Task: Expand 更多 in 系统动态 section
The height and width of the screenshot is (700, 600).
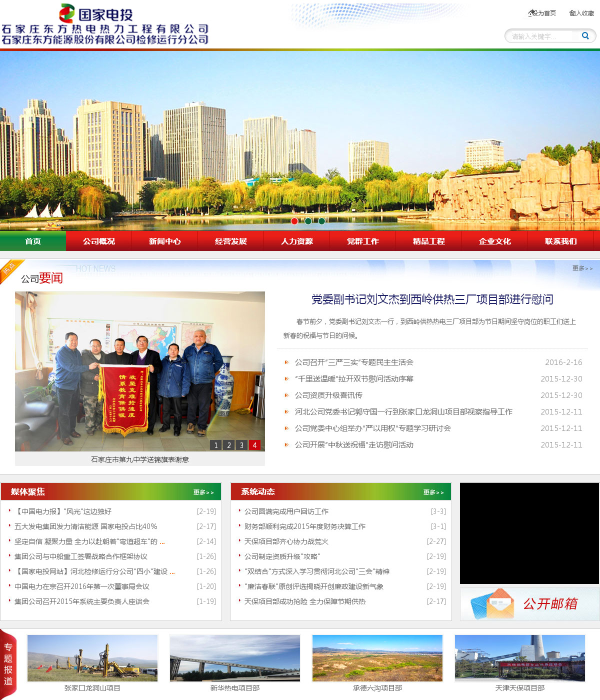Action: point(433,492)
